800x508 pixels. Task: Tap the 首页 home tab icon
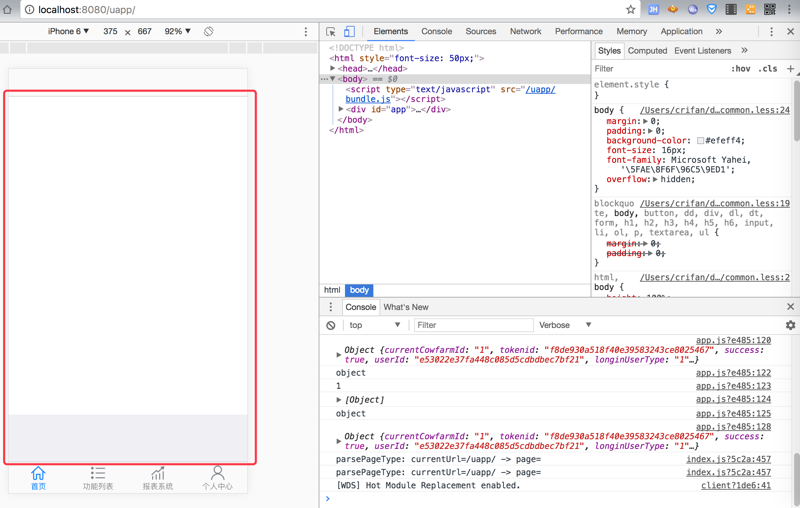[38, 473]
